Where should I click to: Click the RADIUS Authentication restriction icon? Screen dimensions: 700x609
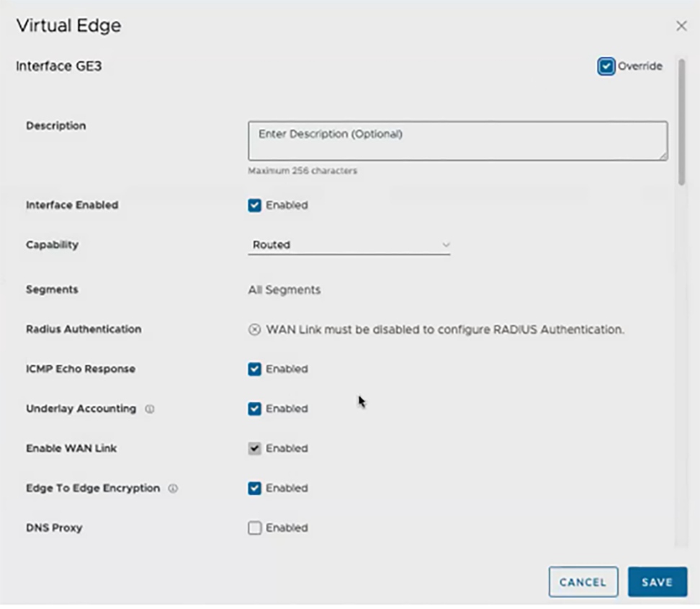255,329
